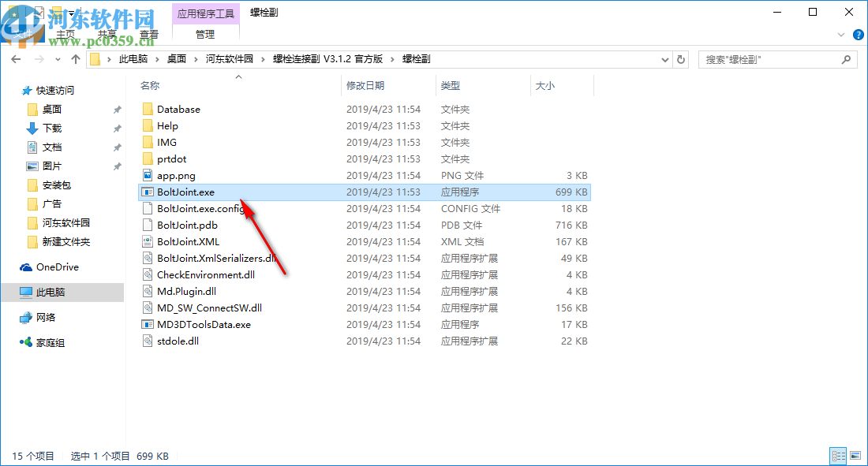Open 下载 in quick access
Image resolution: width=868 pixels, height=466 pixels.
[x=52, y=129]
